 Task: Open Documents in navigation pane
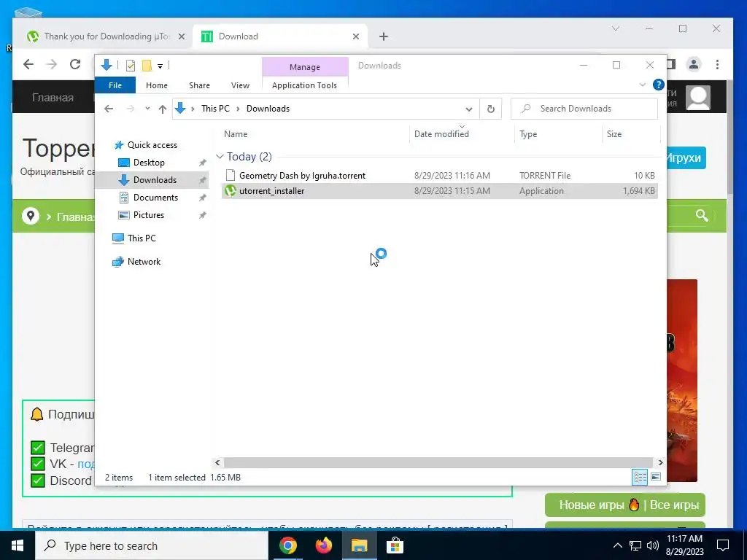(155, 198)
